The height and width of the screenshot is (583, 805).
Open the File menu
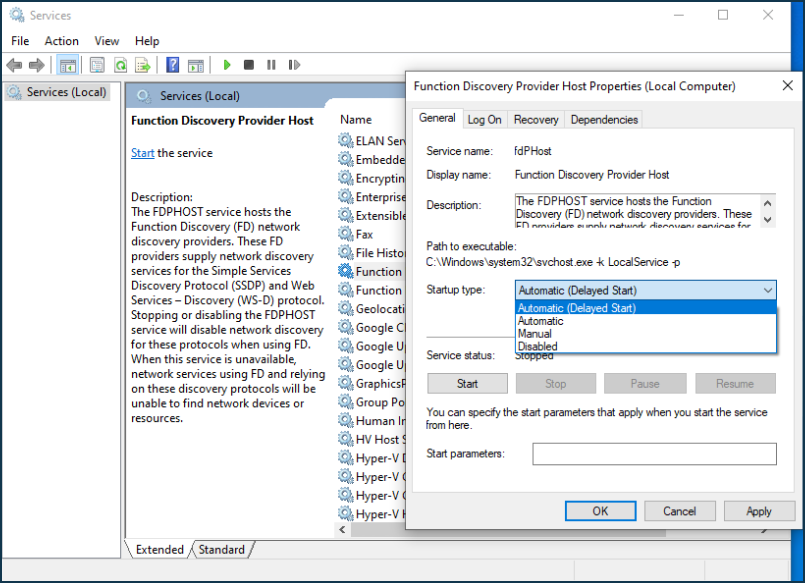tap(20, 41)
